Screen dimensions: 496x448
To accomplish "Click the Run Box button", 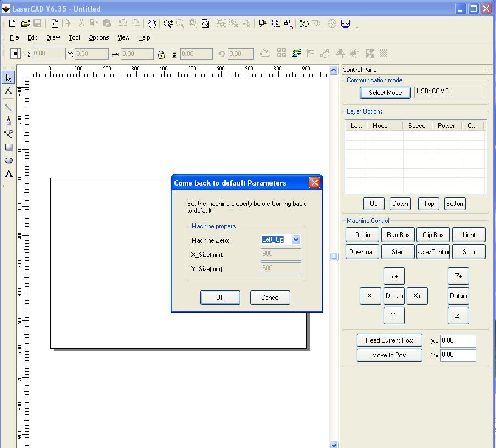I will (x=398, y=235).
